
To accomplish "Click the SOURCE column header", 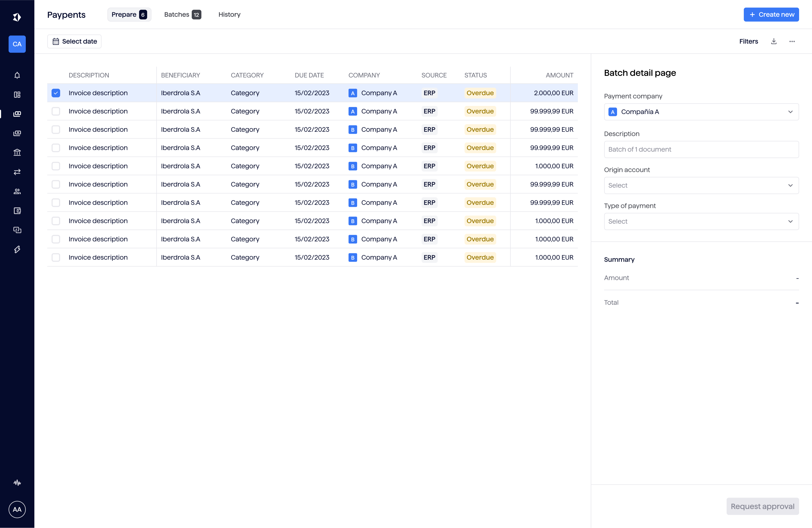I will pyautogui.click(x=434, y=75).
